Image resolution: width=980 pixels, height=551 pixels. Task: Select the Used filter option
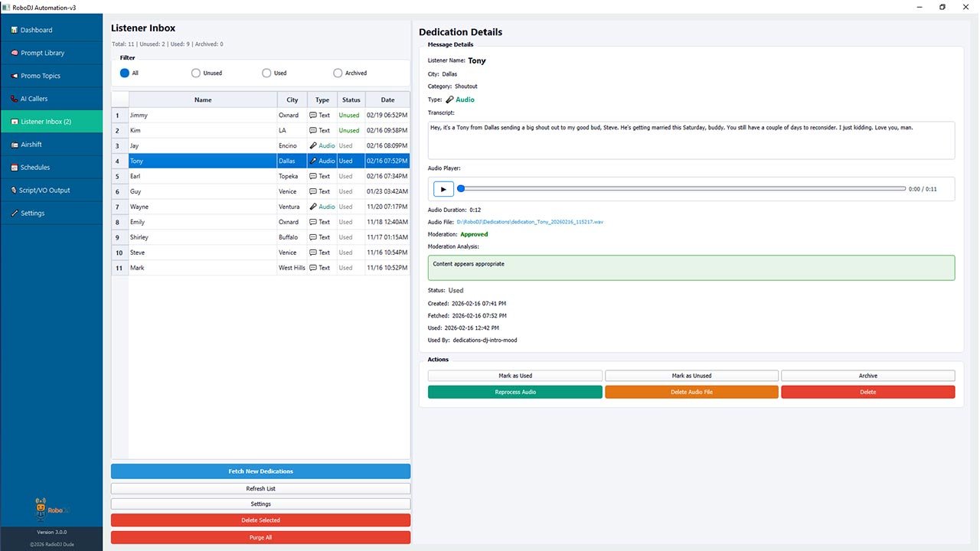click(266, 73)
